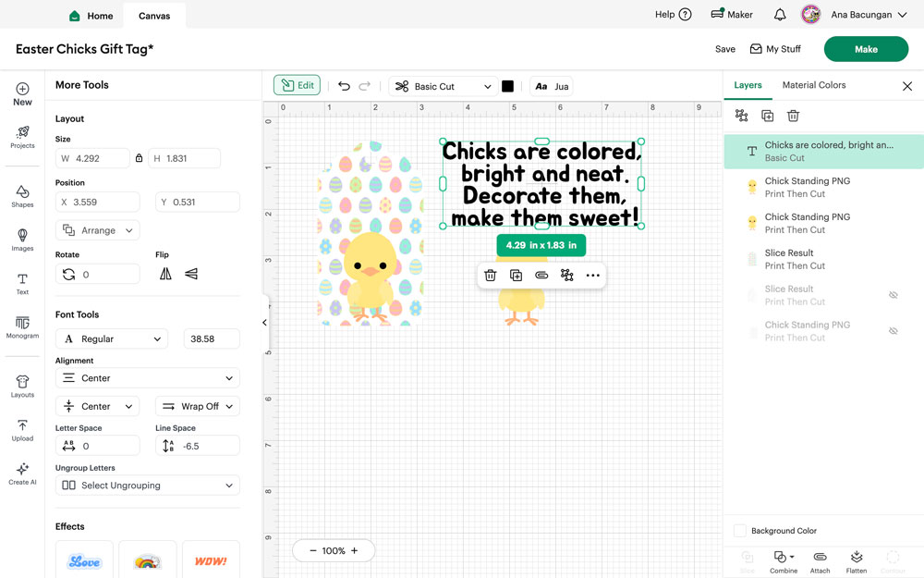
Task: Open the Select Ungrouping dropdown
Action: click(148, 485)
